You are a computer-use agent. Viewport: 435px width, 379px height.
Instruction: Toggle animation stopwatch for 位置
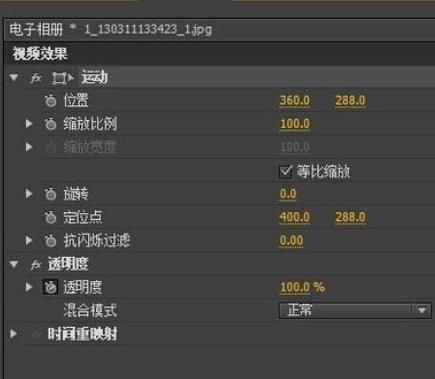[x=51, y=101]
